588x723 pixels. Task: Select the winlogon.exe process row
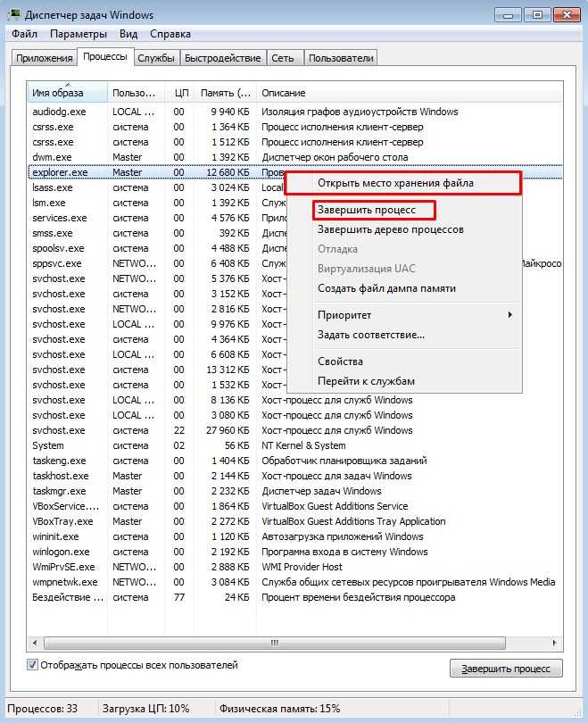(x=295, y=553)
